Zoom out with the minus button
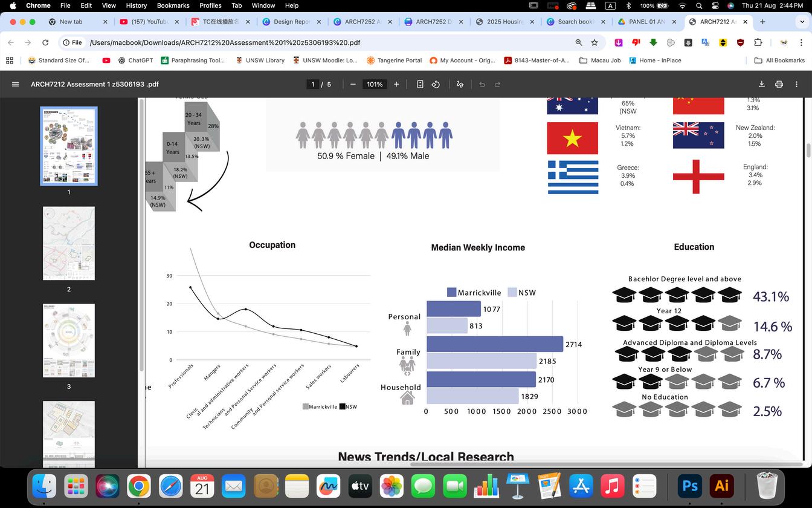This screenshot has height=508, width=812. tap(353, 84)
